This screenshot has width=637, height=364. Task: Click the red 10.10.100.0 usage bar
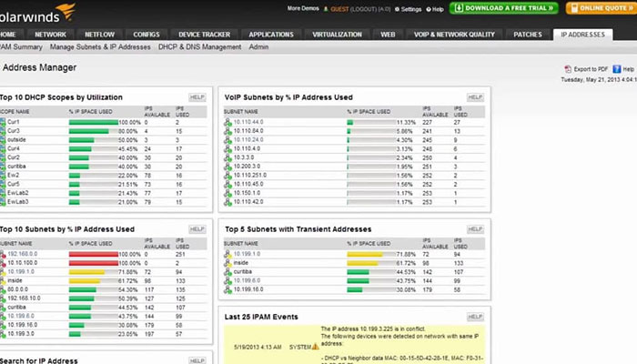(x=94, y=263)
